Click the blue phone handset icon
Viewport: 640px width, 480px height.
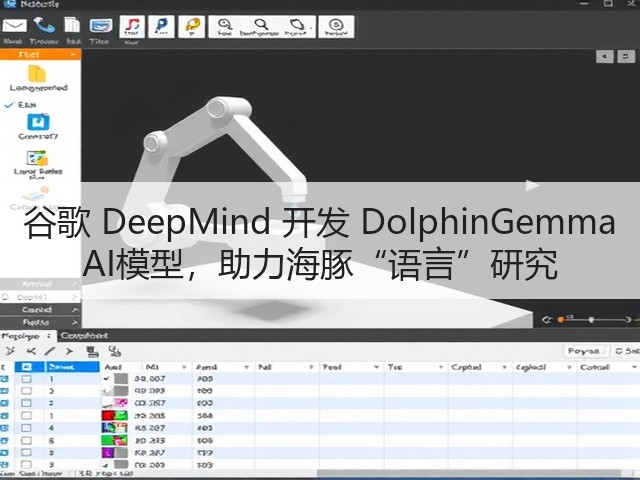pyautogui.click(x=44, y=25)
